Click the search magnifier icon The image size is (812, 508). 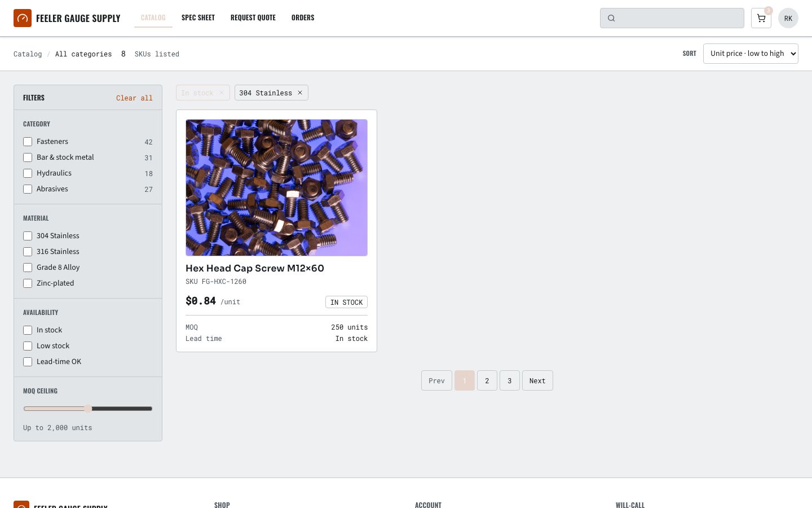611,18
